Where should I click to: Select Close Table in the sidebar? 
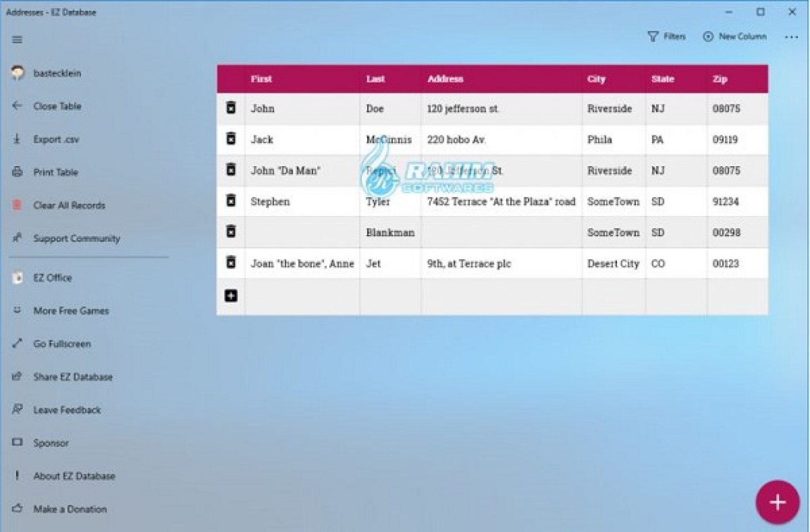click(x=57, y=106)
